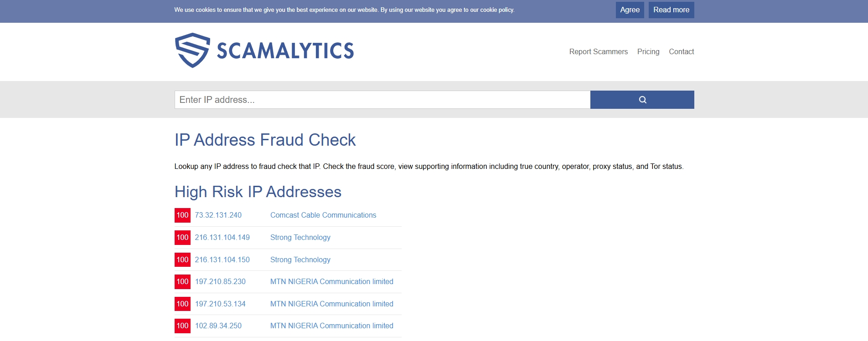Agree to the cookie policy
Image resolution: width=868 pixels, height=341 pixels.
coord(630,10)
